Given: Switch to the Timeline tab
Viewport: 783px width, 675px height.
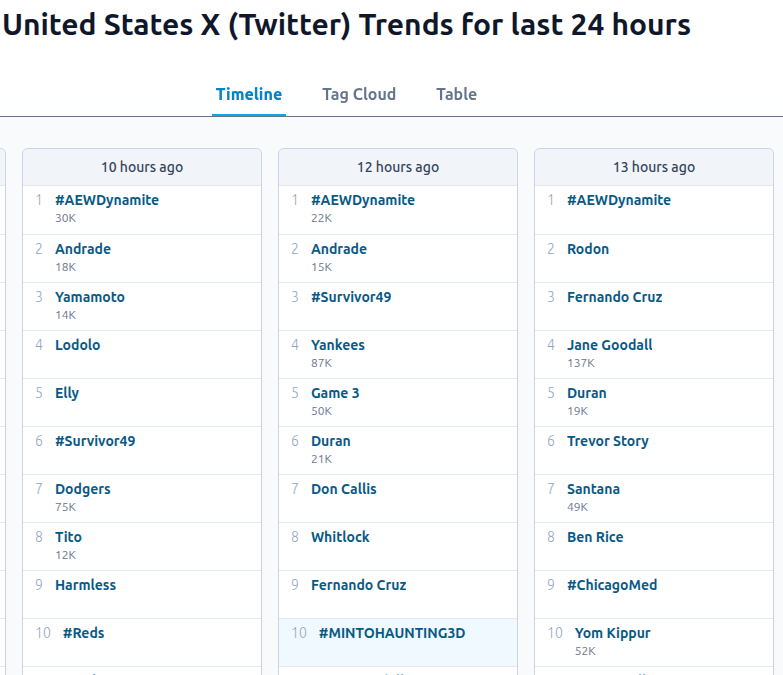Looking at the screenshot, I should [249, 94].
